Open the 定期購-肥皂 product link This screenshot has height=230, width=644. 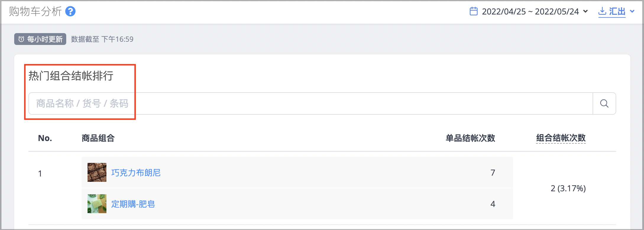click(x=133, y=204)
